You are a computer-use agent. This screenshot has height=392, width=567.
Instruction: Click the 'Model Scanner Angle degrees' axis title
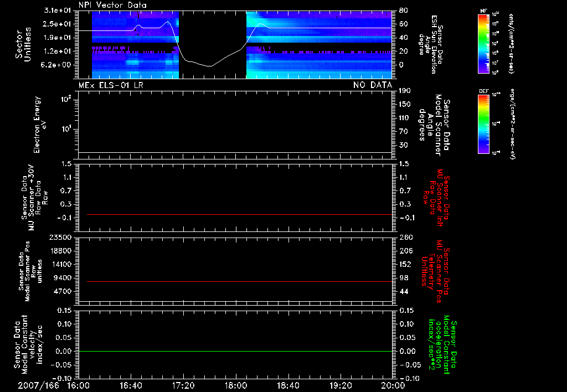tap(434, 125)
